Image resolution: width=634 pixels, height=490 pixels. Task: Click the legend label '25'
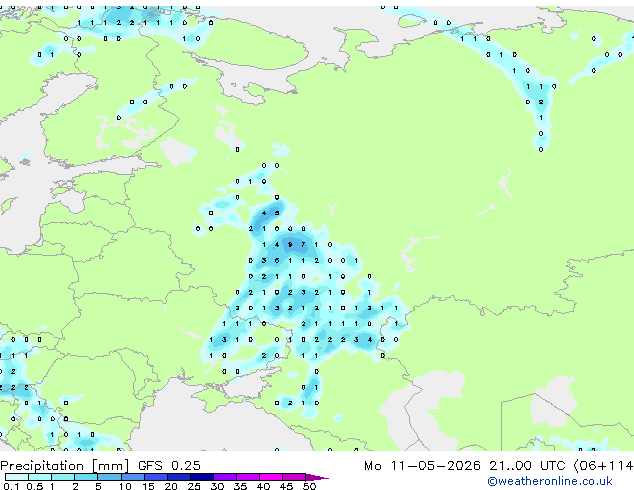click(194, 486)
